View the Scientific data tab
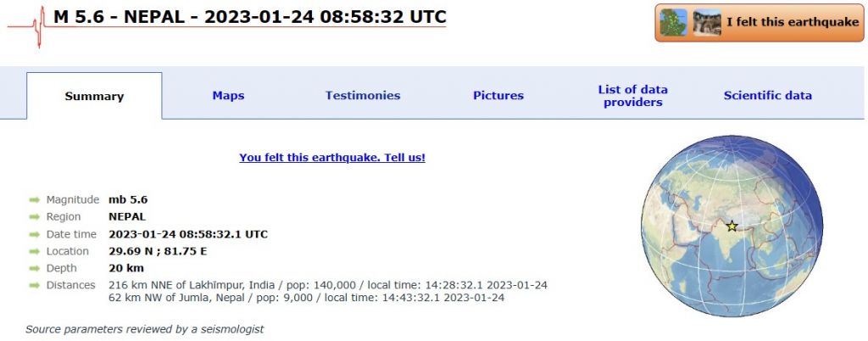The image size is (868, 341). (767, 96)
